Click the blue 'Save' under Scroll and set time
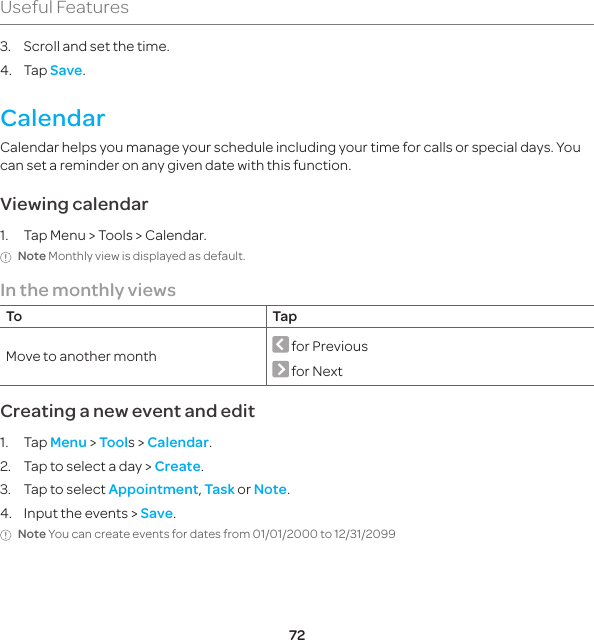This screenshot has width=594, height=640. (66, 70)
